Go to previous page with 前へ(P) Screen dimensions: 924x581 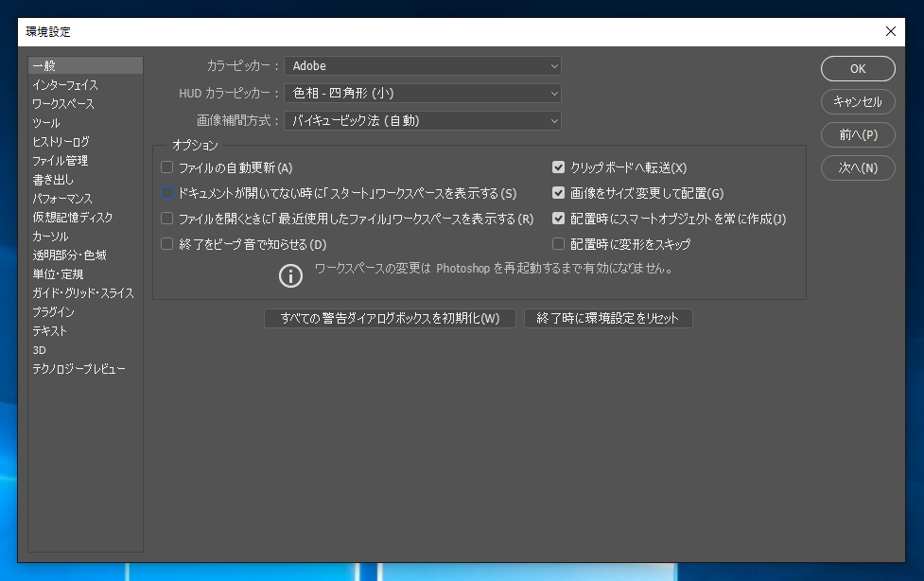pyautogui.click(x=858, y=134)
